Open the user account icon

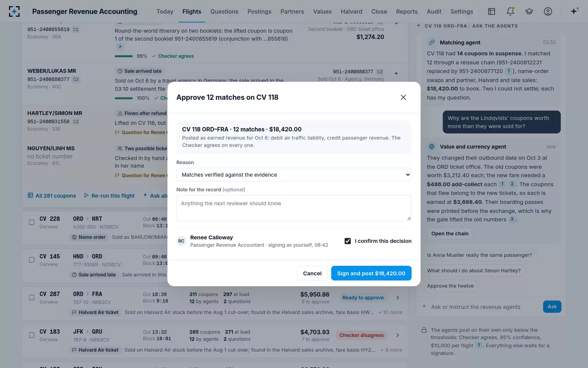[548, 11]
